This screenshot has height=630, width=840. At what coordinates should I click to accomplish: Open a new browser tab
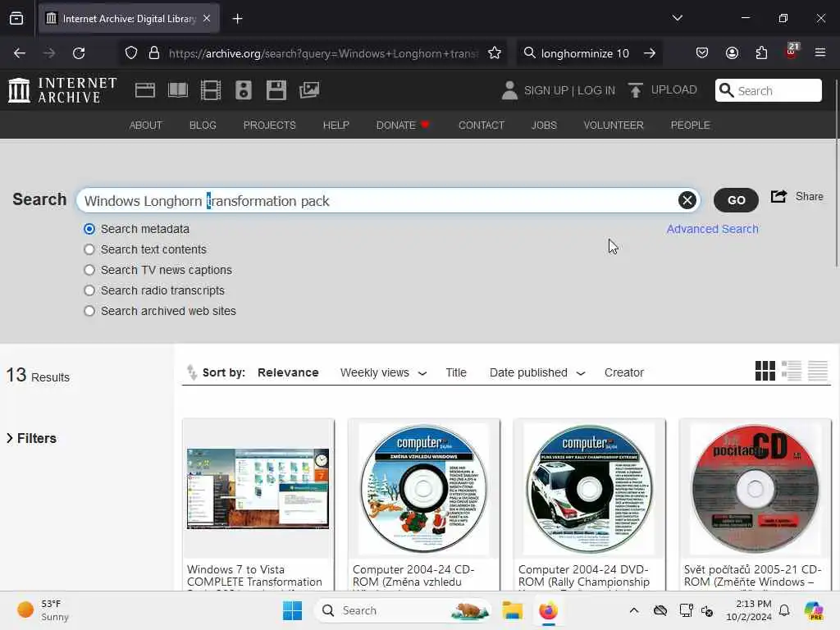[x=237, y=19]
